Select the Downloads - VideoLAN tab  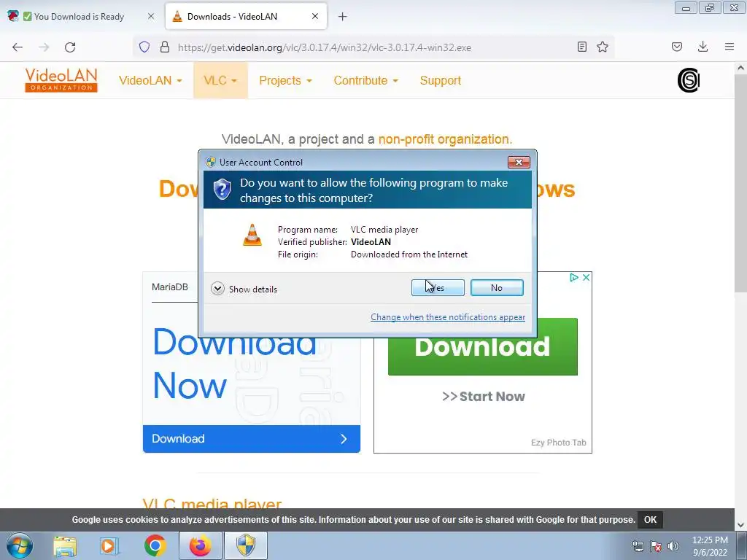click(232, 17)
